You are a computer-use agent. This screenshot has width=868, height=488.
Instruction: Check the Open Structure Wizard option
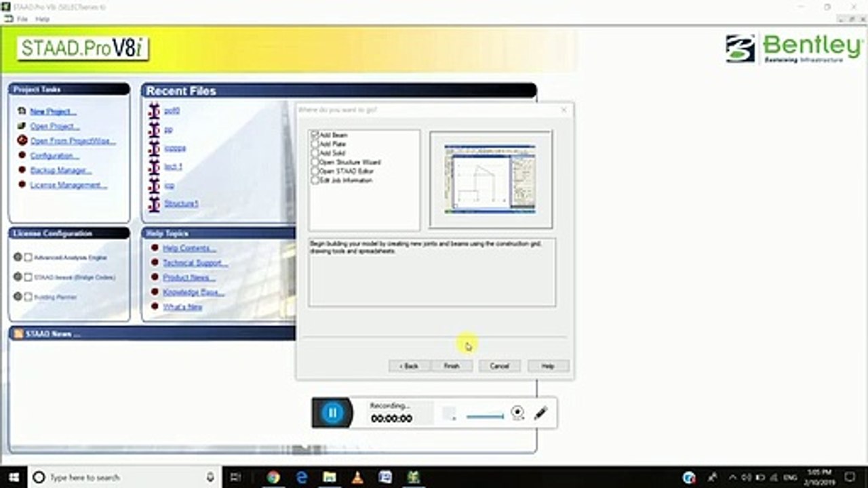click(x=314, y=163)
